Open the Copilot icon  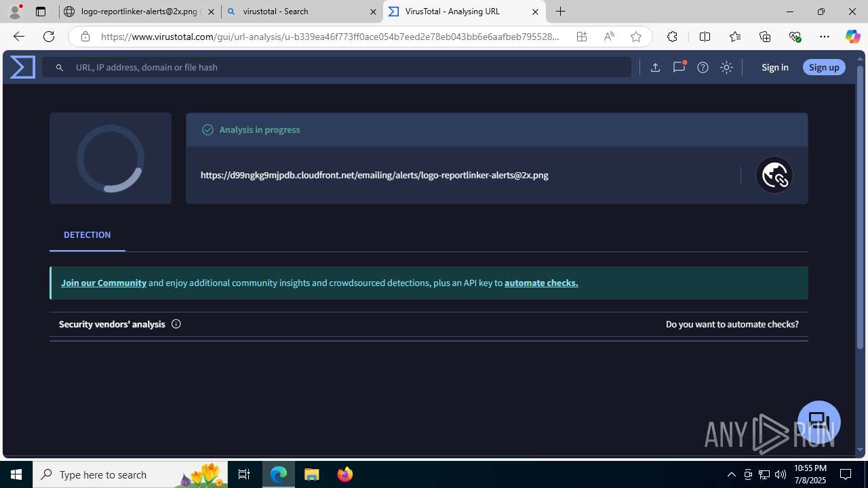(x=852, y=37)
